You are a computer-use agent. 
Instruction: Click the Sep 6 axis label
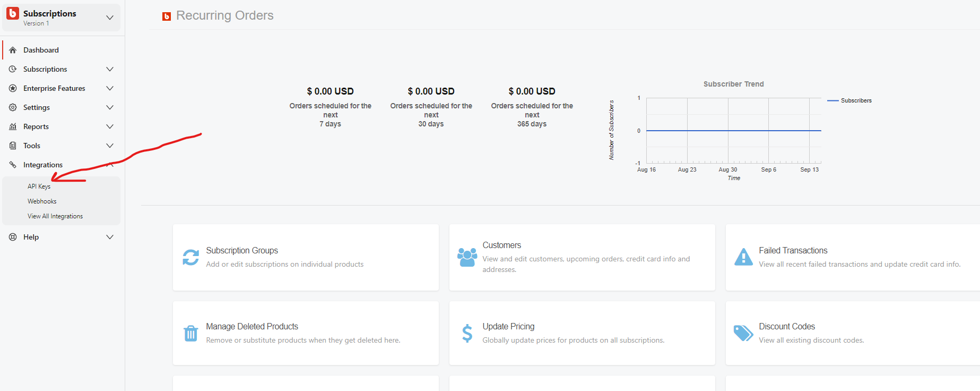(x=769, y=169)
